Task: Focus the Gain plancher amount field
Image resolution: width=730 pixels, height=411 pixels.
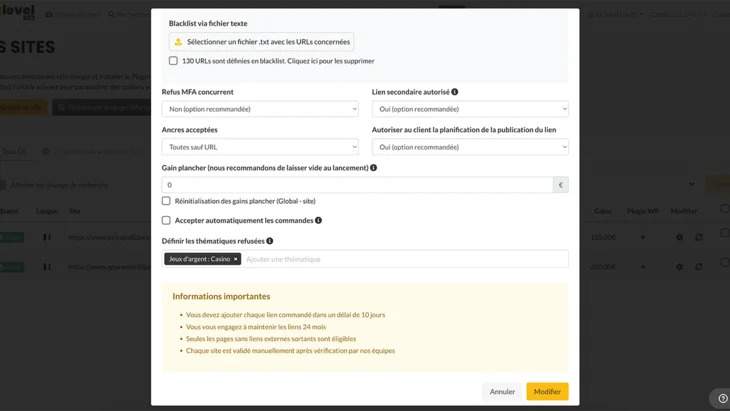Action: point(357,185)
